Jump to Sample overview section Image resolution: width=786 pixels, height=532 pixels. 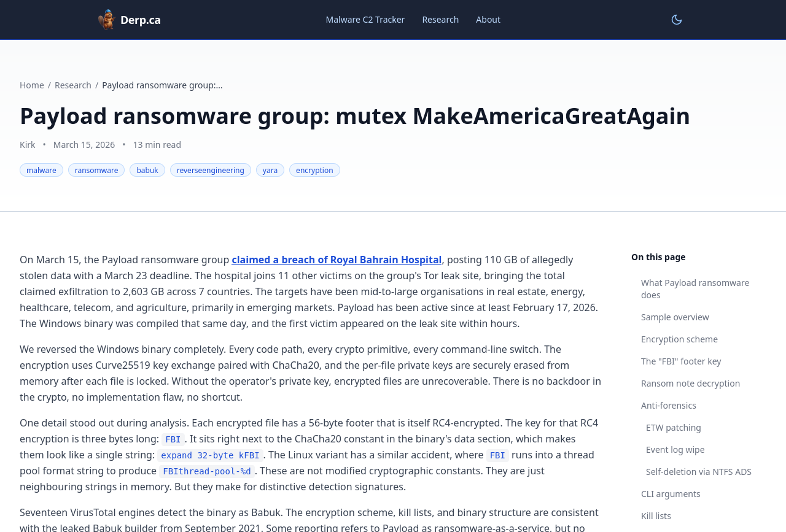tap(675, 317)
